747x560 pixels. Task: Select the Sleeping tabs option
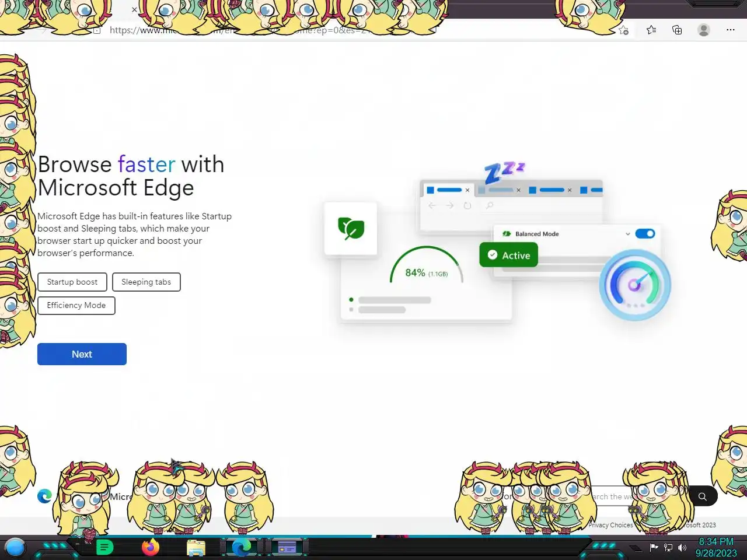point(146,282)
